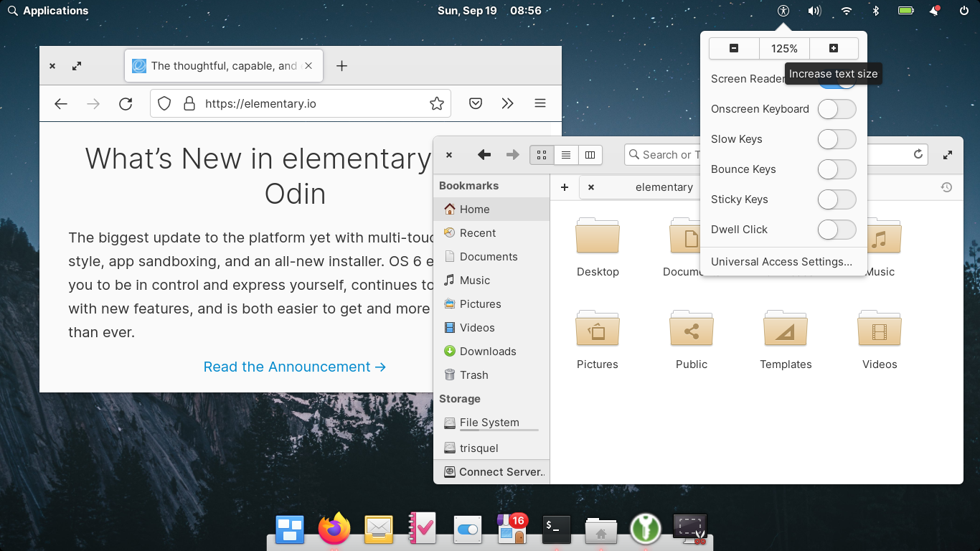Go forward in the Files window

[512, 154]
